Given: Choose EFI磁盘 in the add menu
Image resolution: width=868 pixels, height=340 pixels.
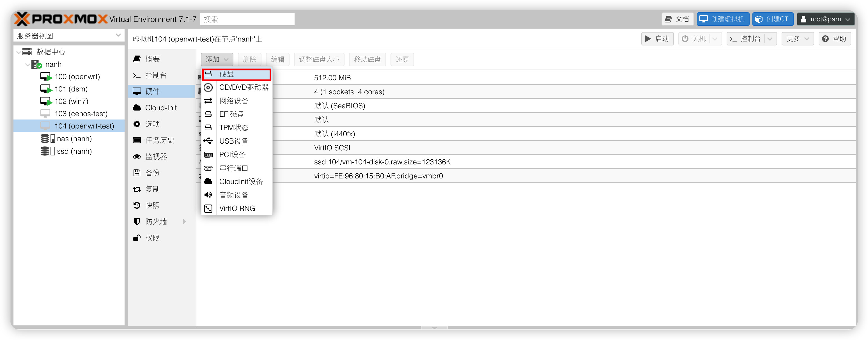Looking at the screenshot, I should (x=231, y=114).
